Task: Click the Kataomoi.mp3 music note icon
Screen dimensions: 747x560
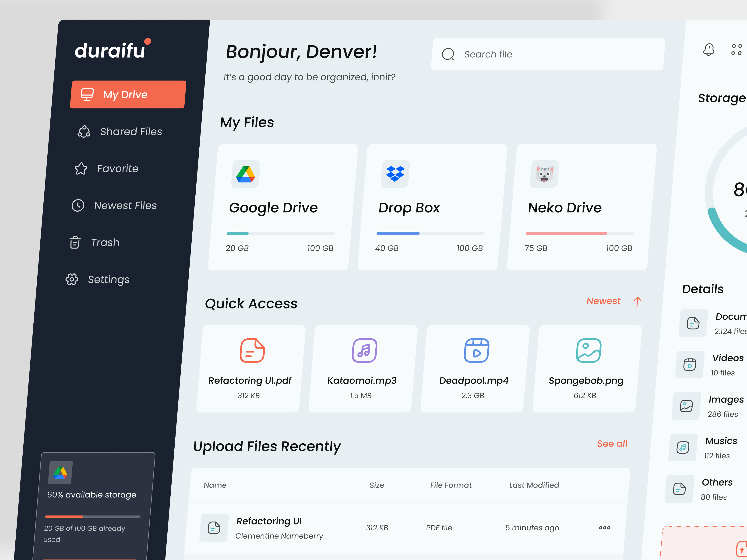Action: click(364, 351)
